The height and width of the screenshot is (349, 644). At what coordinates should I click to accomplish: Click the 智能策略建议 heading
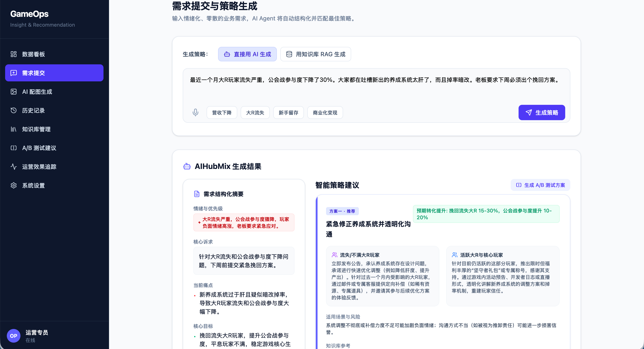[x=337, y=185]
